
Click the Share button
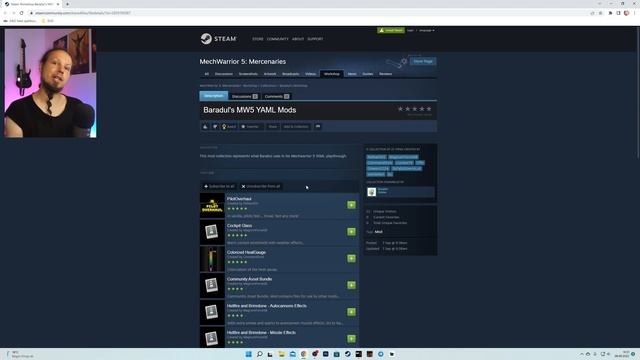coord(273,127)
